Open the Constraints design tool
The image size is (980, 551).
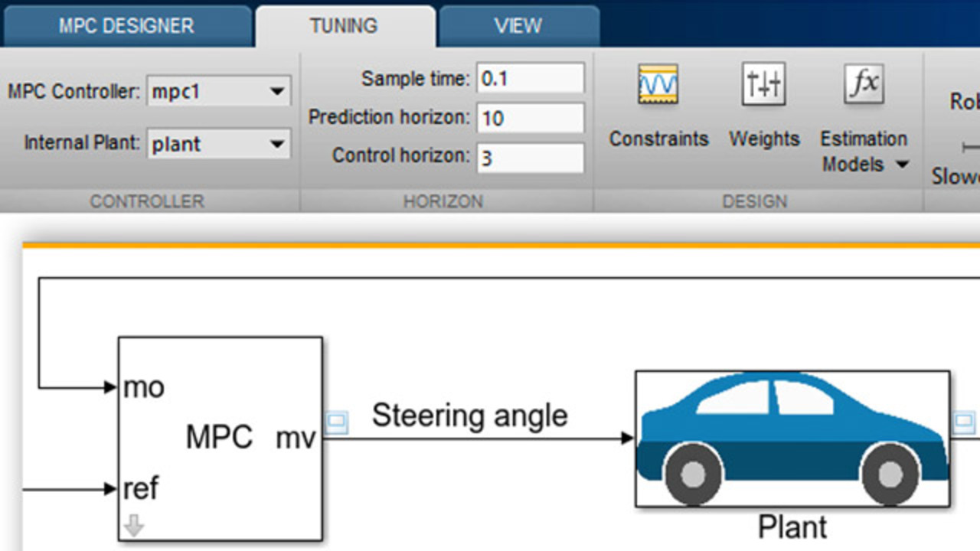point(658,86)
